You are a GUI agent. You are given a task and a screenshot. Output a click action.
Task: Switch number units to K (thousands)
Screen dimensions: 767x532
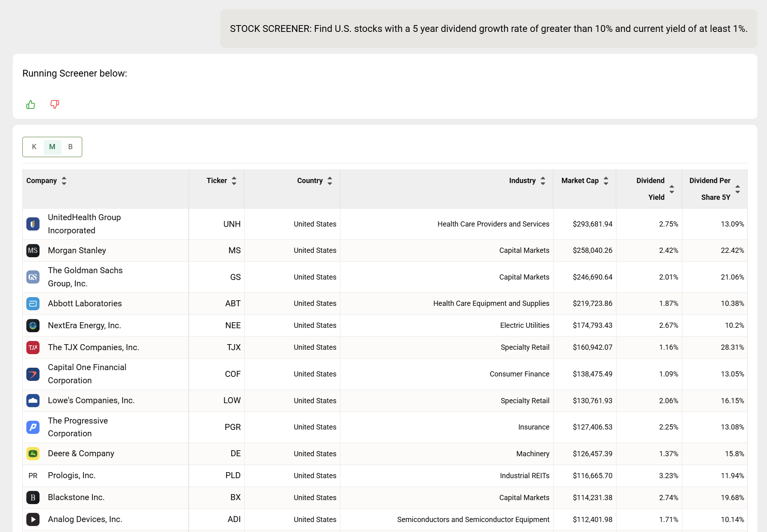point(34,147)
